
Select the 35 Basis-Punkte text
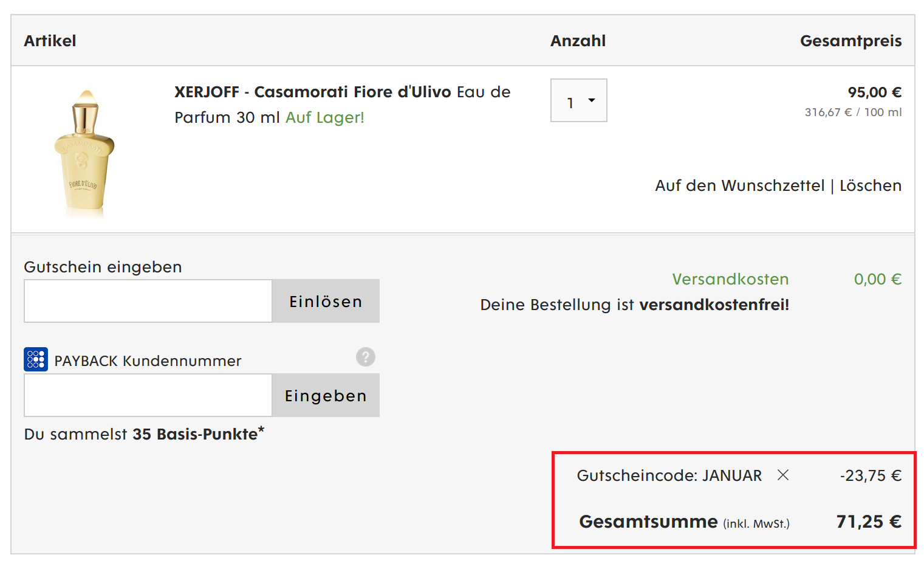(196, 434)
